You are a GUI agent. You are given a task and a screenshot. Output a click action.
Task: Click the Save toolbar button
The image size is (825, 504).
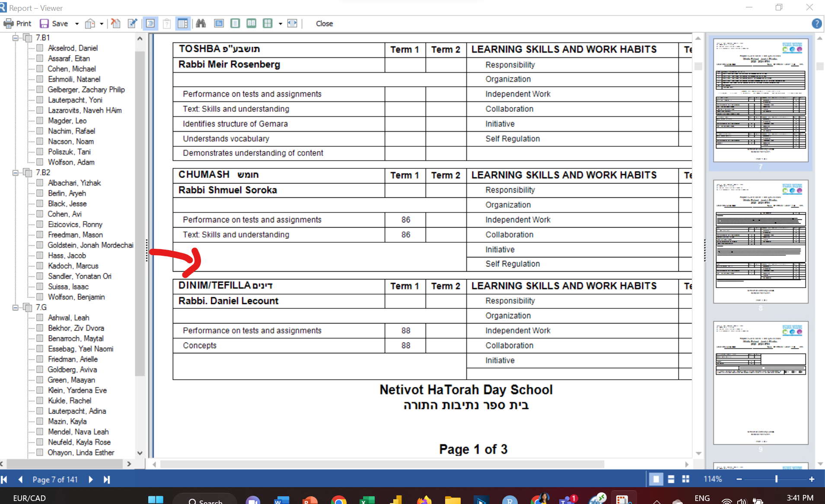pyautogui.click(x=54, y=23)
